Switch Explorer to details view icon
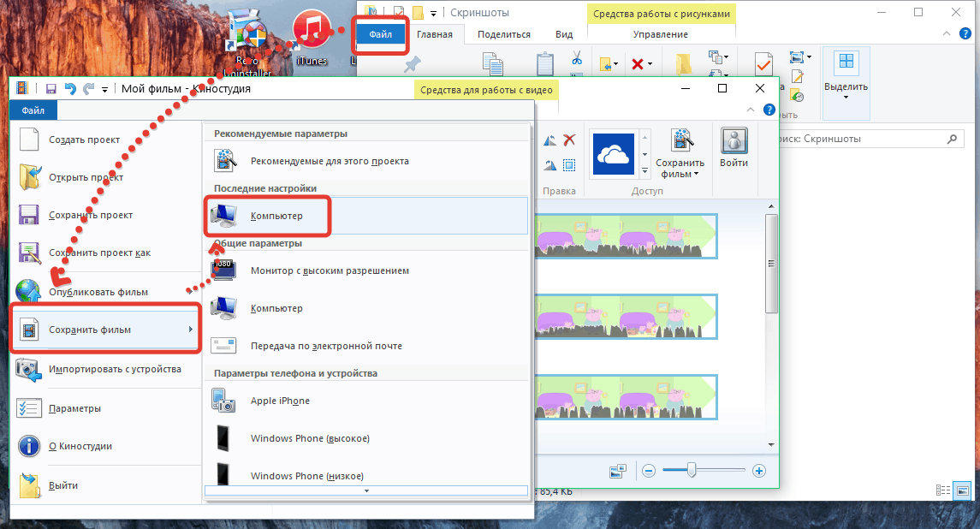This screenshot has width=980, height=529. (x=943, y=490)
